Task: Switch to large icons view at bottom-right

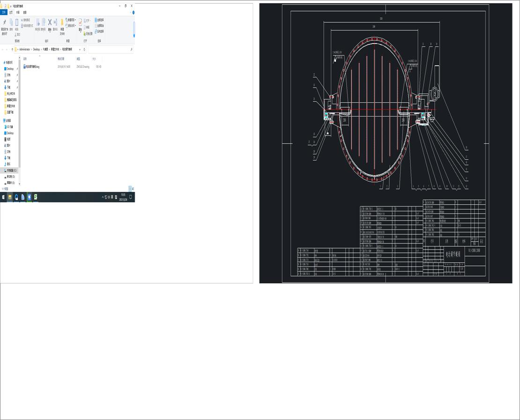Action: [x=133, y=189]
